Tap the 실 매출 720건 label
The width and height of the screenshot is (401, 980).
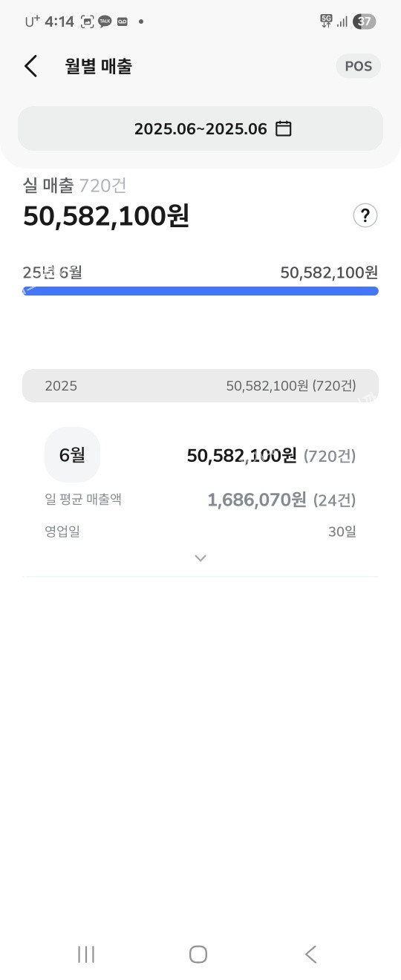click(x=75, y=185)
